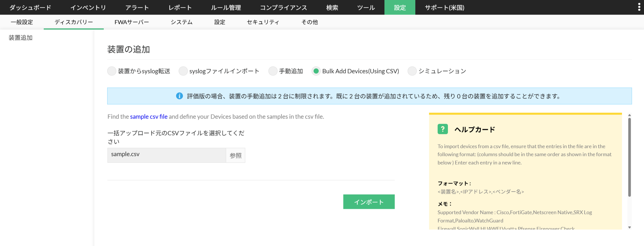Viewport: 644px width, 246px height.
Task: Choose syslogファイルインポート radio button
Action: [x=183, y=71]
